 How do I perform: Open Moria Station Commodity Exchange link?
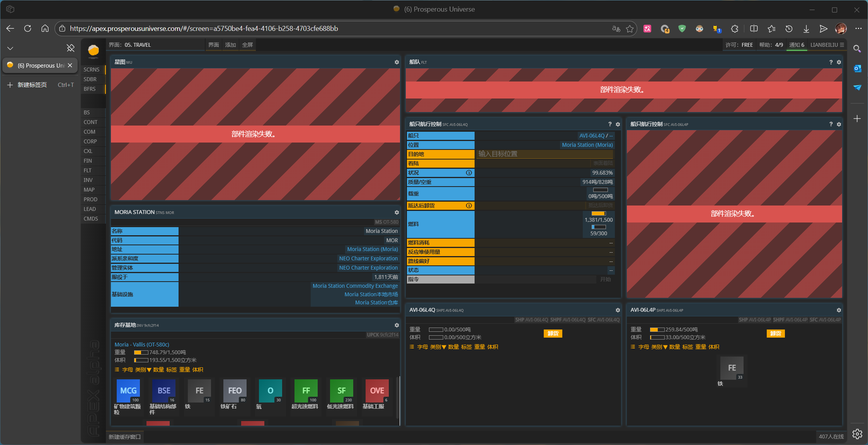pos(355,286)
